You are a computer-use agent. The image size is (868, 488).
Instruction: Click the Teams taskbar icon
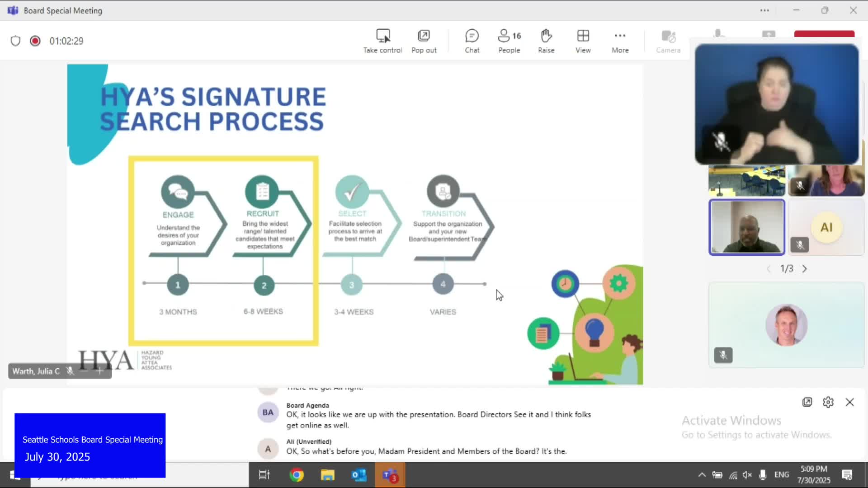pos(390,475)
